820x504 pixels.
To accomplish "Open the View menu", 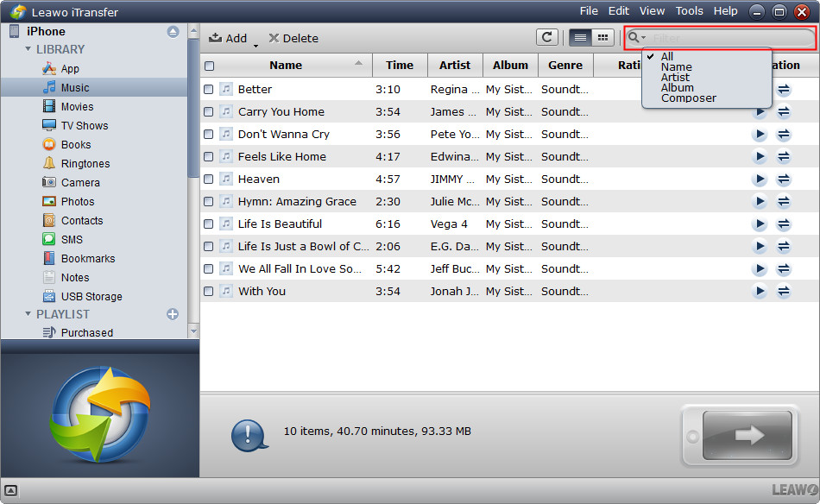I will pyautogui.click(x=653, y=11).
